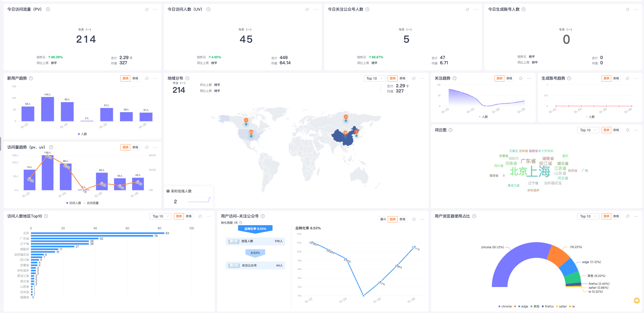Switch 关注趋势 panel to 表格 view

click(509, 79)
